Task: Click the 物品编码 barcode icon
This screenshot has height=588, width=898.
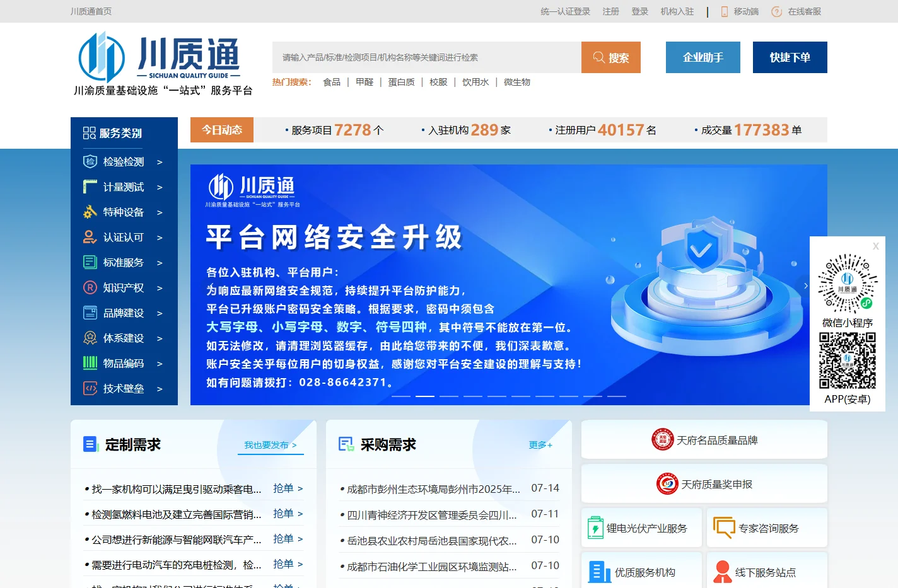Action: [x=90, y=363]
